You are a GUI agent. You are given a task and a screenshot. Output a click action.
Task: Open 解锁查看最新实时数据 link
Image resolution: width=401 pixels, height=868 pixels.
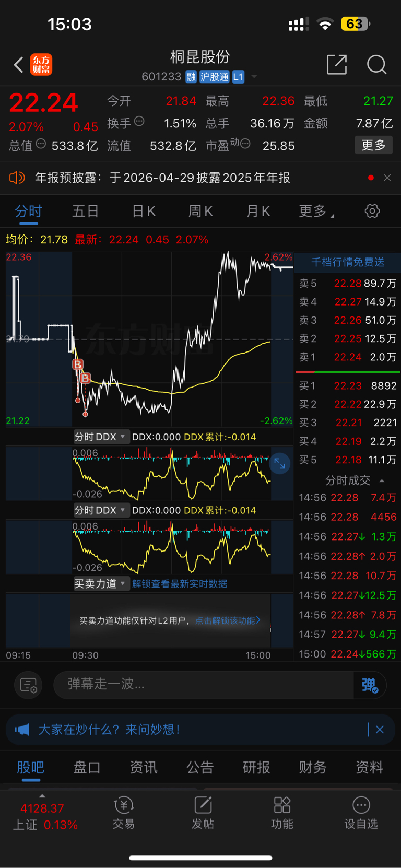coord(180,584)
